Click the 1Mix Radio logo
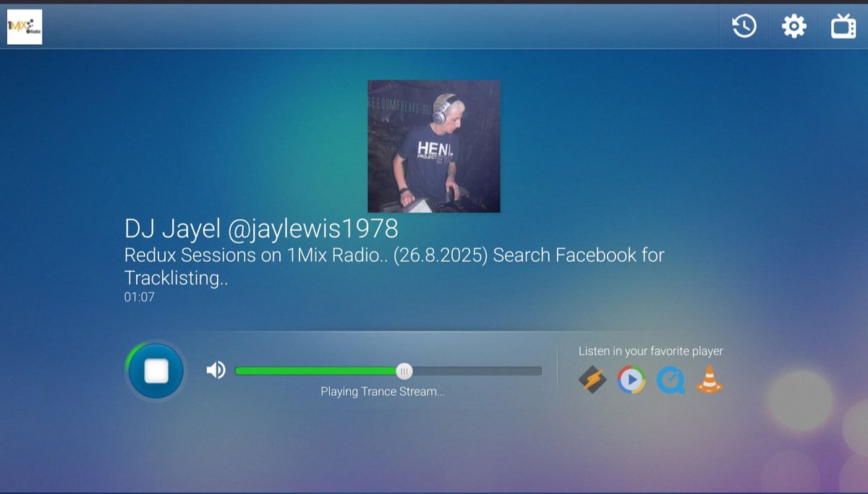This screenshot has width=868, height=494. tap(25, 27)
